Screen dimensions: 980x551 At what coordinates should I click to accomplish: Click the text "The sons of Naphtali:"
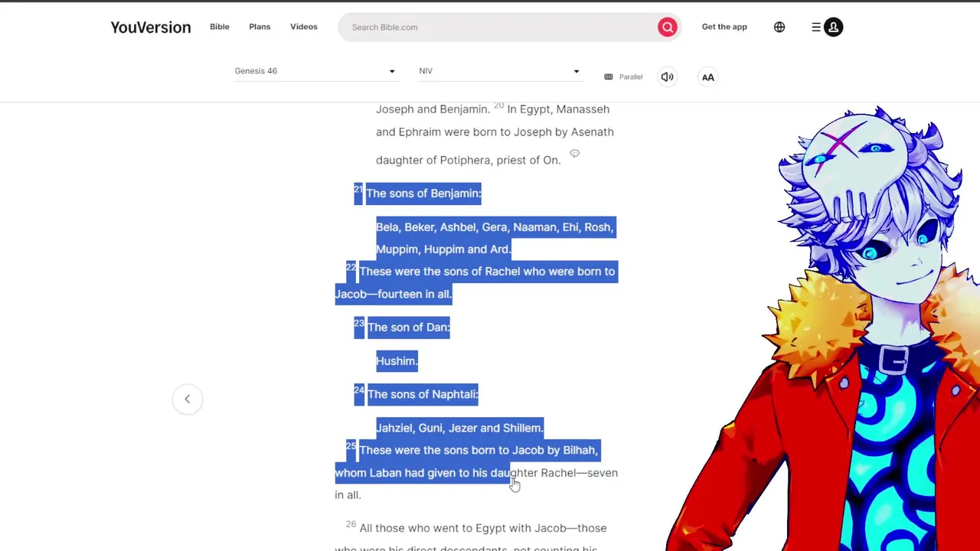423,395
